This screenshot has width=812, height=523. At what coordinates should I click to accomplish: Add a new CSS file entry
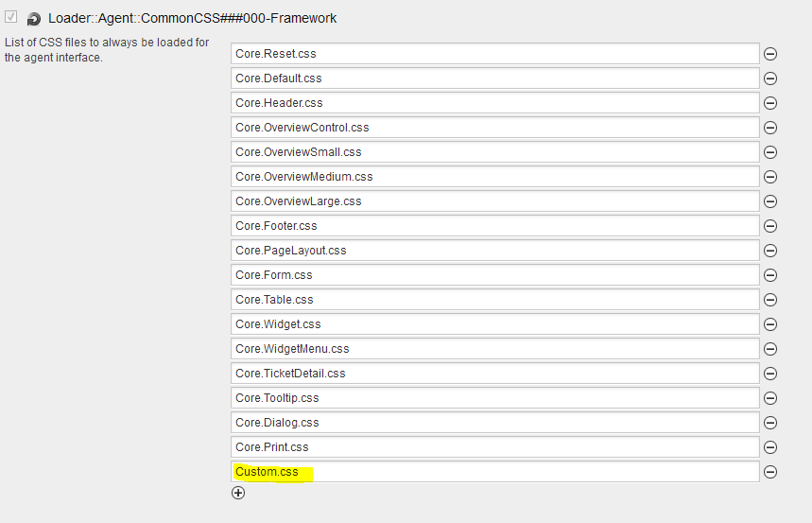(238, 493)
